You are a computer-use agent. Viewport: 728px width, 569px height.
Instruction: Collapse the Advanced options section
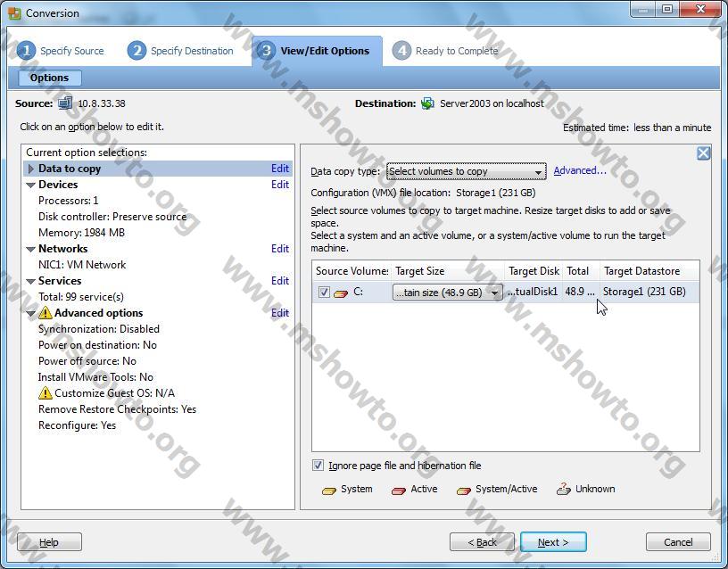(x=31, y=313)
